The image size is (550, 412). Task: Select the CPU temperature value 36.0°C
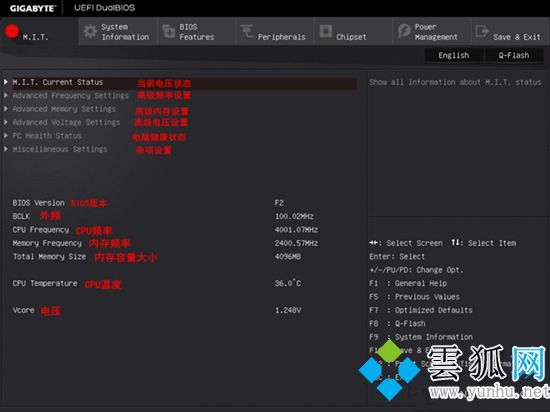[288, 283]
